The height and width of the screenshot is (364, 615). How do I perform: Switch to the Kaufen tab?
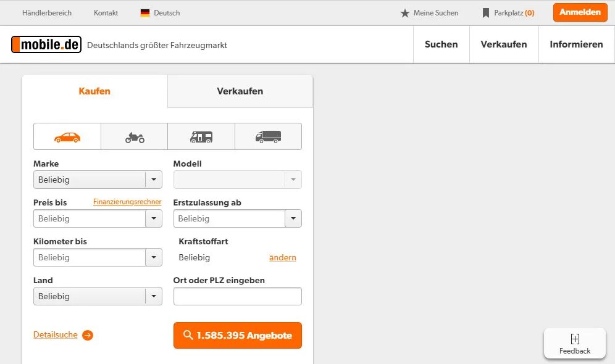[x=94, y=91]
